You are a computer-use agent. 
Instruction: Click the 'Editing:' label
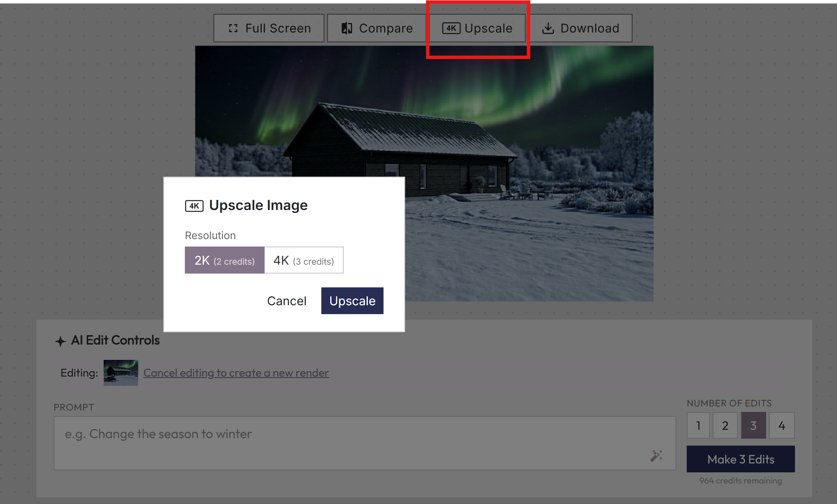tap(79, 373)
